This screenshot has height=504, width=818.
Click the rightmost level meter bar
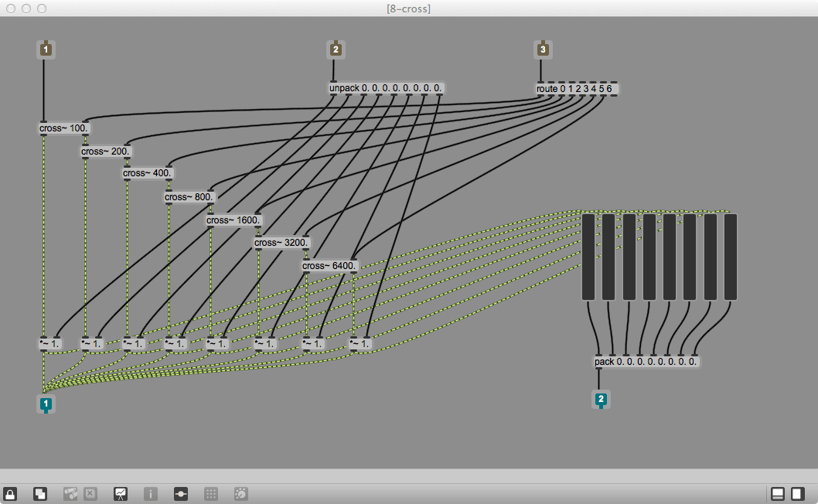click(x=731, y=257)
